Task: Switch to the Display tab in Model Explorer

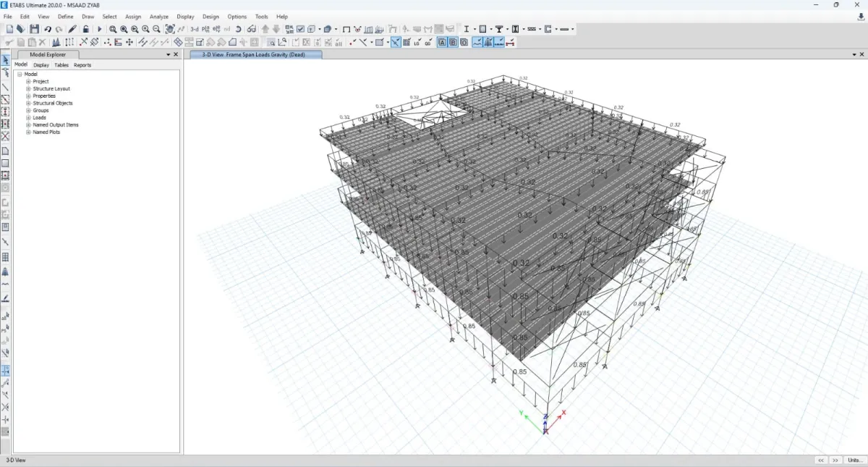Action: coord(41,65)
